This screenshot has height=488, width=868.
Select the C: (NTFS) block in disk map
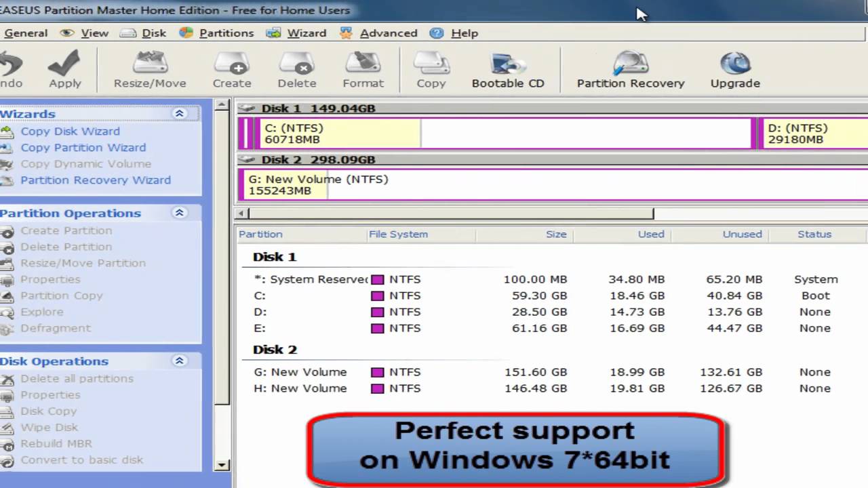(503, 134)
